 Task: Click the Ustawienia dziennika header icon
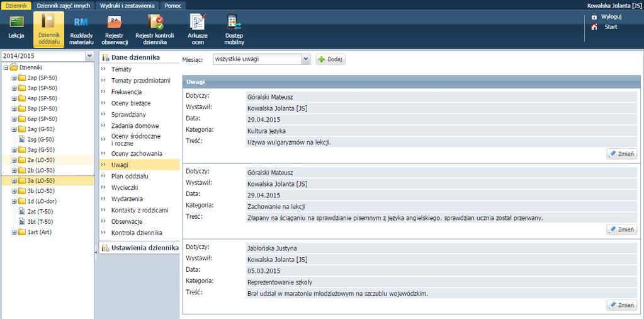(106, 248)
